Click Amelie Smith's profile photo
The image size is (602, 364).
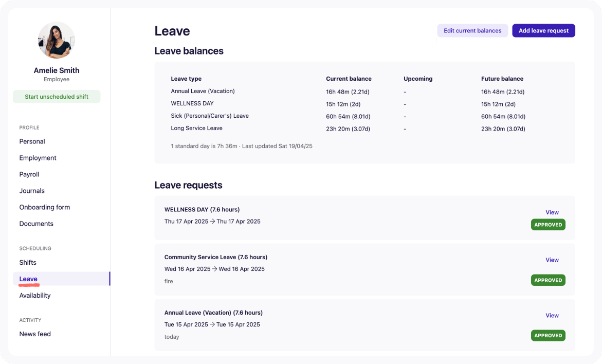(57, 40)
